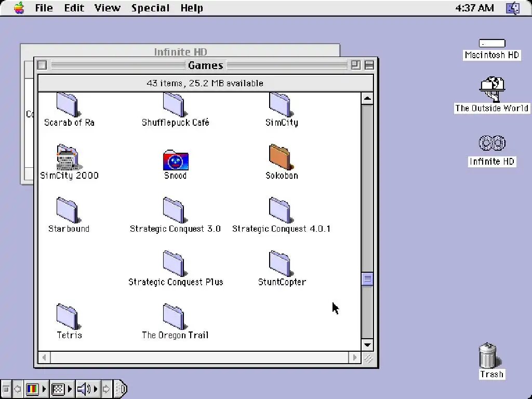This screenshot has height=399, width=532.
Task: Close the Games window with close box
Action: click(x=42, y=65)
